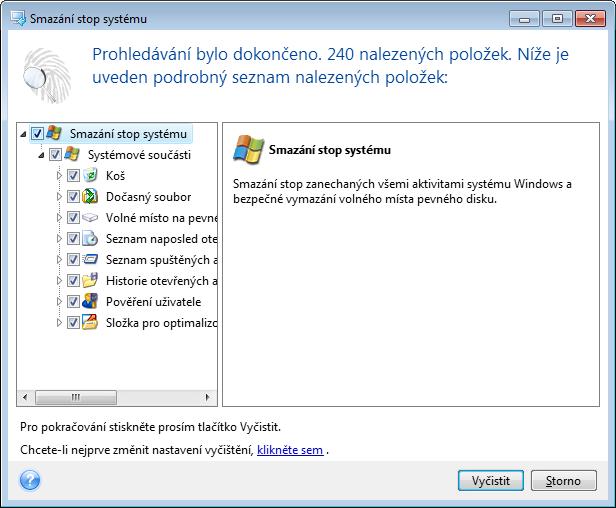The image size is (616, 508).
Task: Uncheck the Dočasný soubor checkbox
Action: point(73,196)
